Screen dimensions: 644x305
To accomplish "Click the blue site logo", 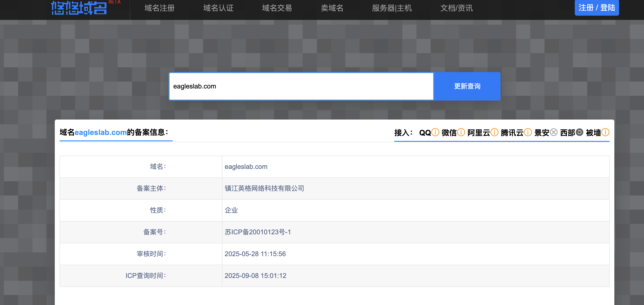I will pyautogui.click(x=79, y=8).
